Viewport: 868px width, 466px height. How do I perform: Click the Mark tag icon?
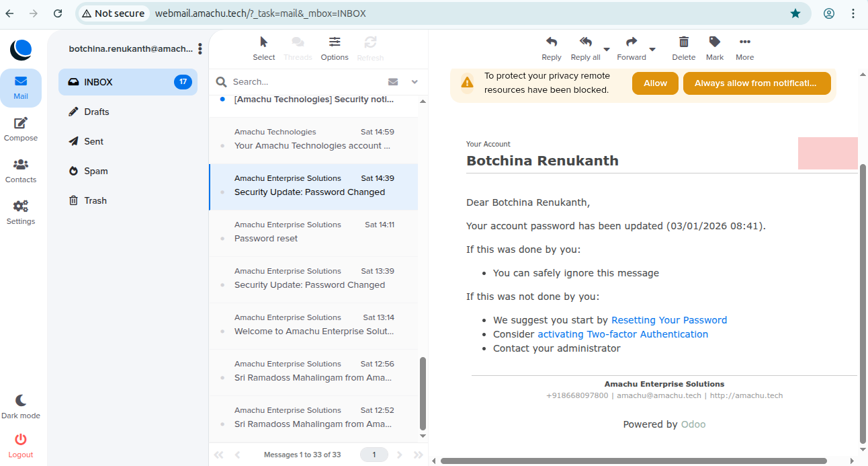715,42
